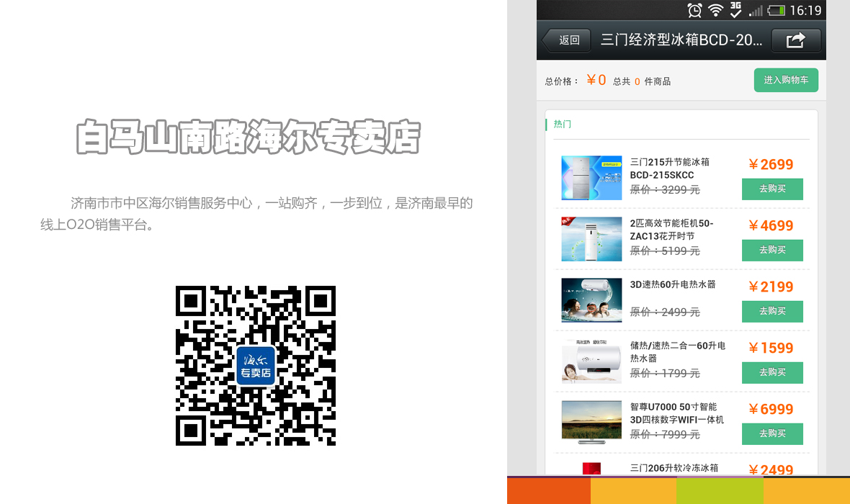
Task: Click original price 原价：5199 元
Action: tap(665, 251)
